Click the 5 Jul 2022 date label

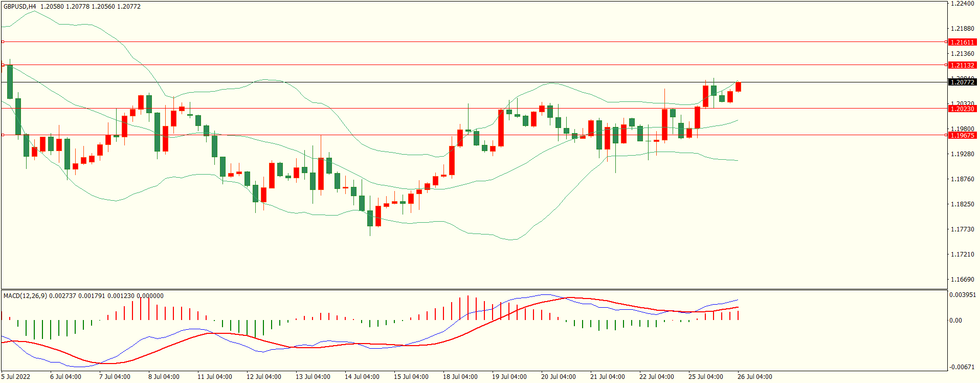pos(16,377)
